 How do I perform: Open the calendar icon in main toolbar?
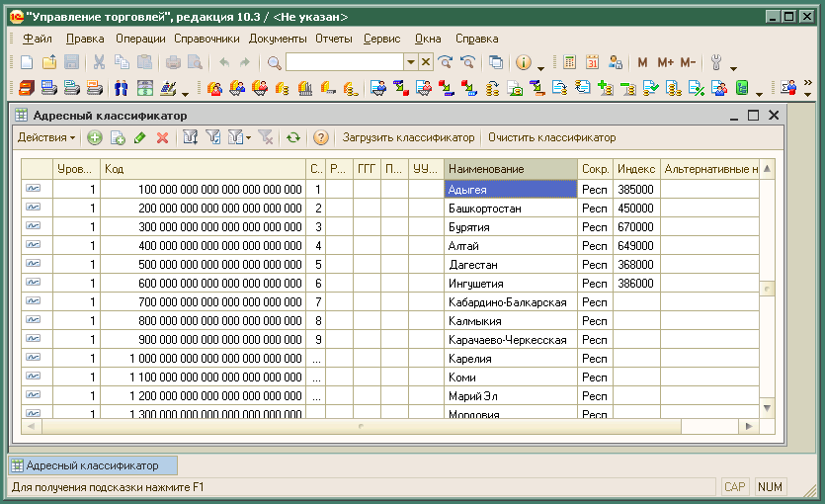coord(592,62)
